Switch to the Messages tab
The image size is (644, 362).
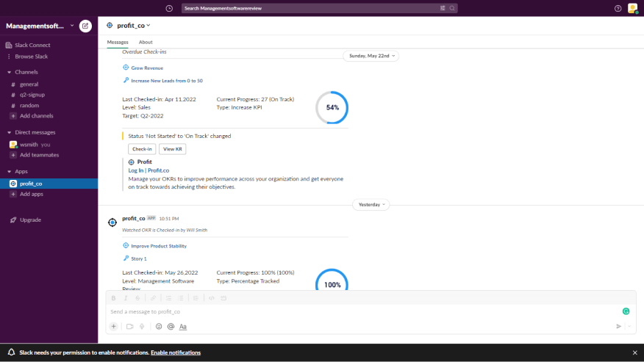pyautogui.click(x=118, y=42)
